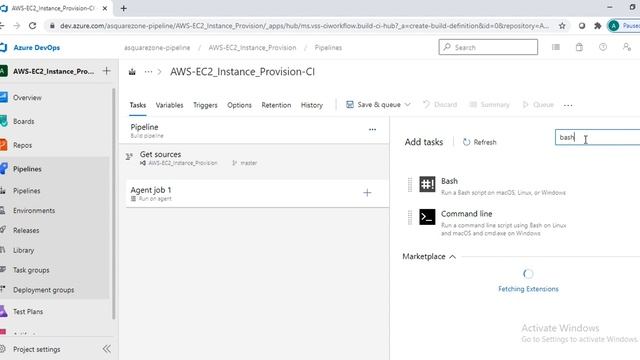Click the project avatar AWS-EC2_Instance_Pro...
Screen dimensions: 640x360
pos(4,71)
